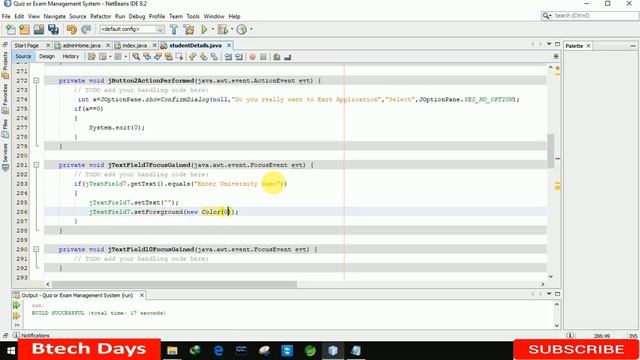Open the File menu
The width and height of the screenshot is (640, 360).
coord(6,16)
